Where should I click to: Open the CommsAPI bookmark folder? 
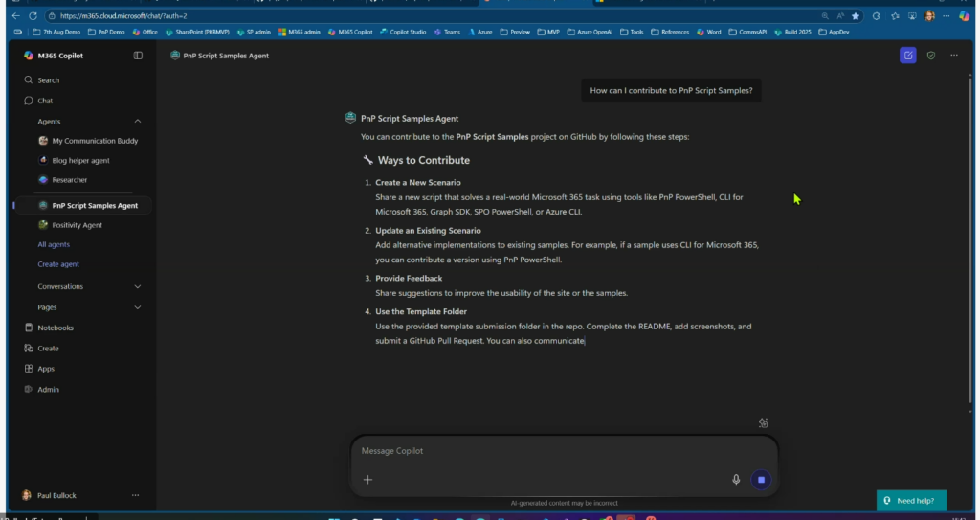pos(747,32)
